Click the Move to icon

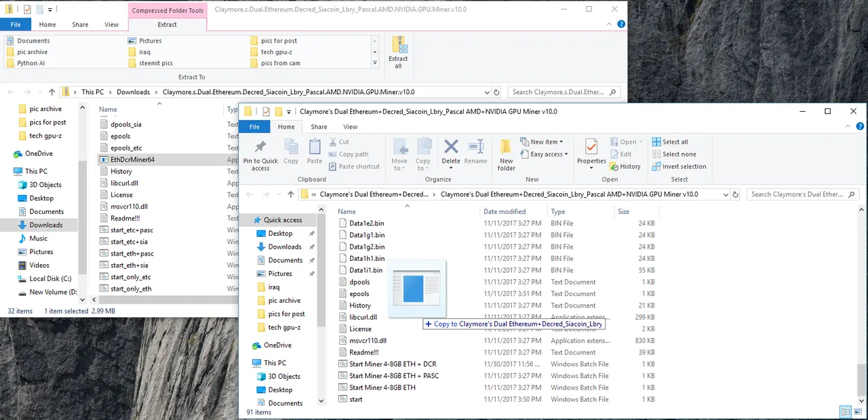[x=399, y=148]
